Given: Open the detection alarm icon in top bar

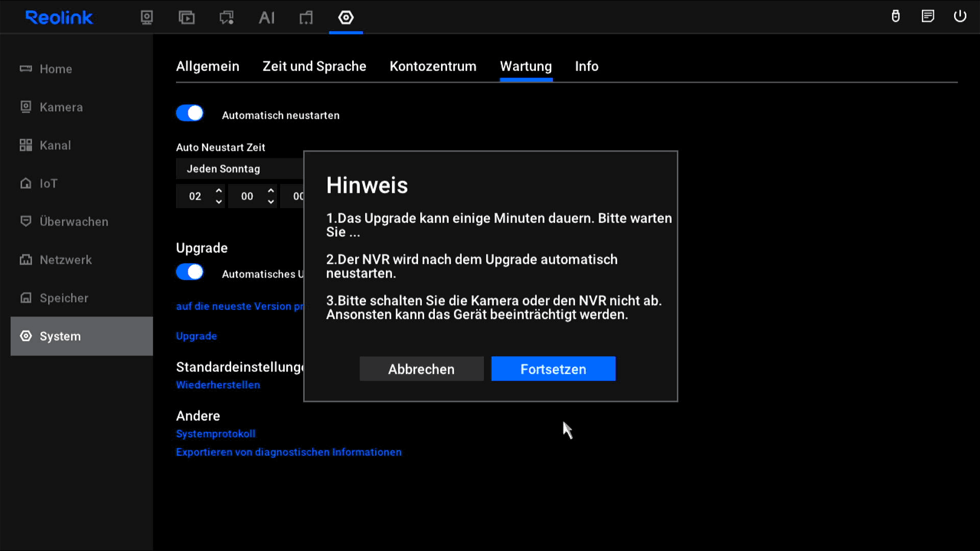Looking at the screenshot, I should pos(227,18).
